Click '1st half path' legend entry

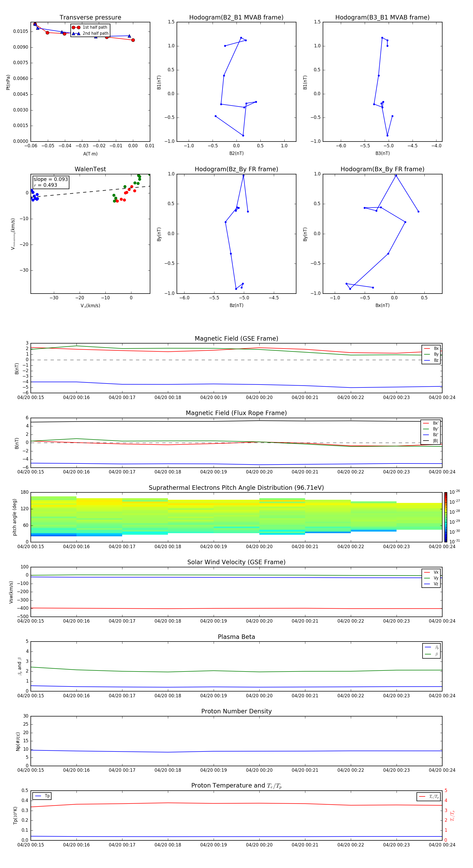pos(90,27)
